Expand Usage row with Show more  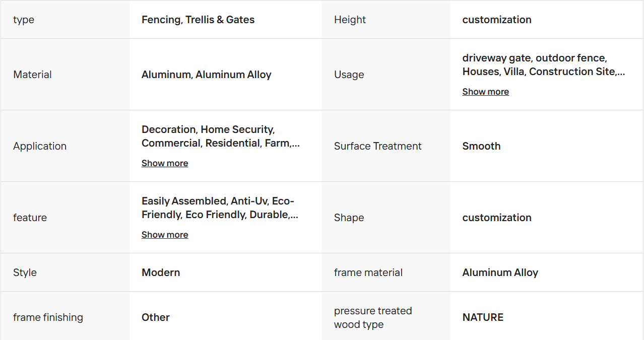(485, 92)
